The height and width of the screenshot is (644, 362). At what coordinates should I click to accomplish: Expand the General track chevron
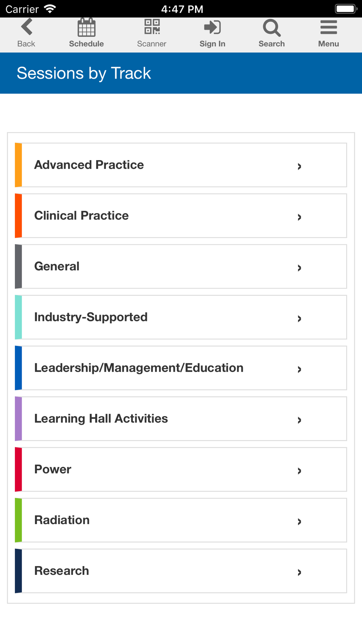(x=299, y=268)
